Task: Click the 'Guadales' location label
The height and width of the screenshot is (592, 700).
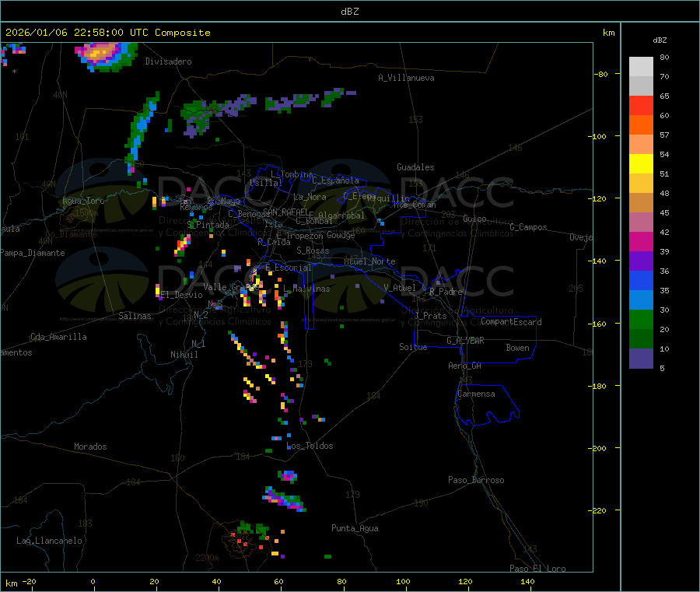Action: [415, 167]
